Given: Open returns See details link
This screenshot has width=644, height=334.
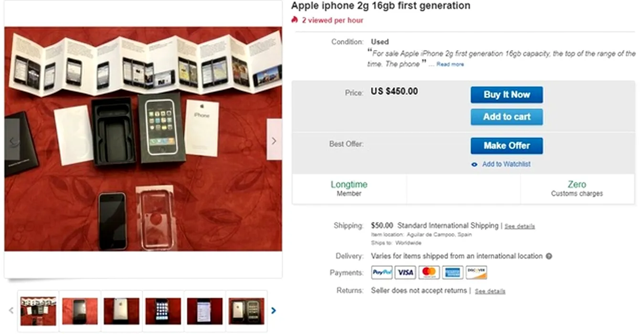Looking at the screenshot, I should (490, 291).
